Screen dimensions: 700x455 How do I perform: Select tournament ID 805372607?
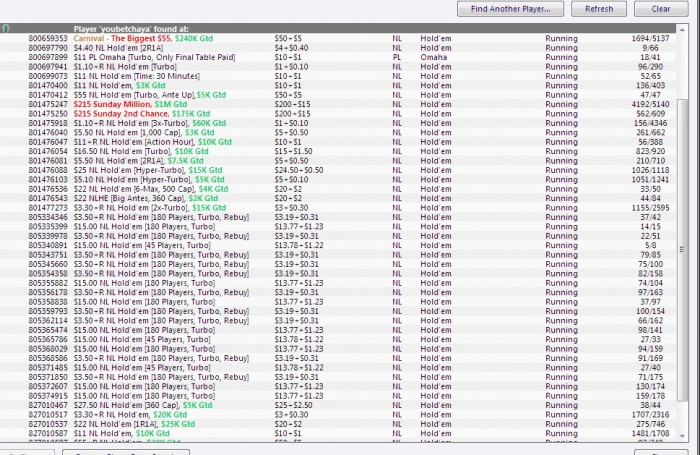pos(338,386)
